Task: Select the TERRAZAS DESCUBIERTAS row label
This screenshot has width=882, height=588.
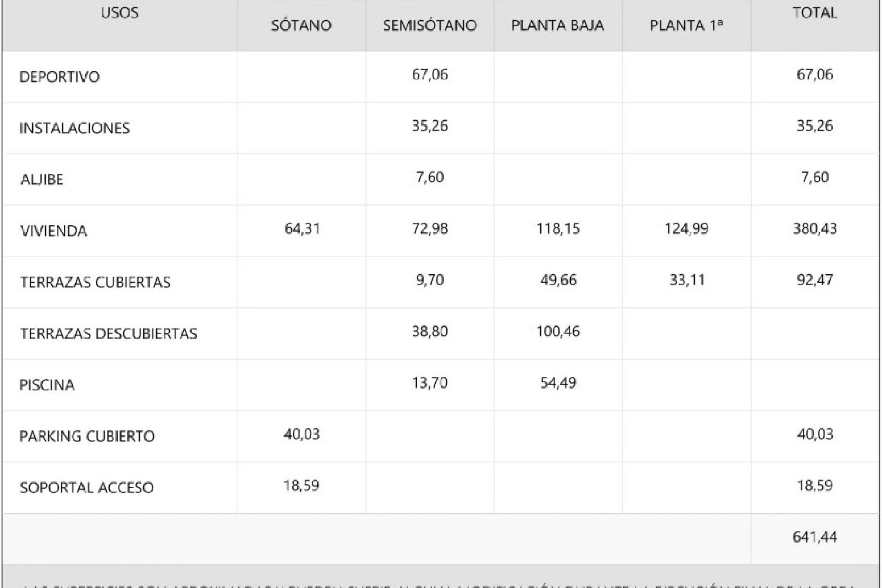Action: 108,334
